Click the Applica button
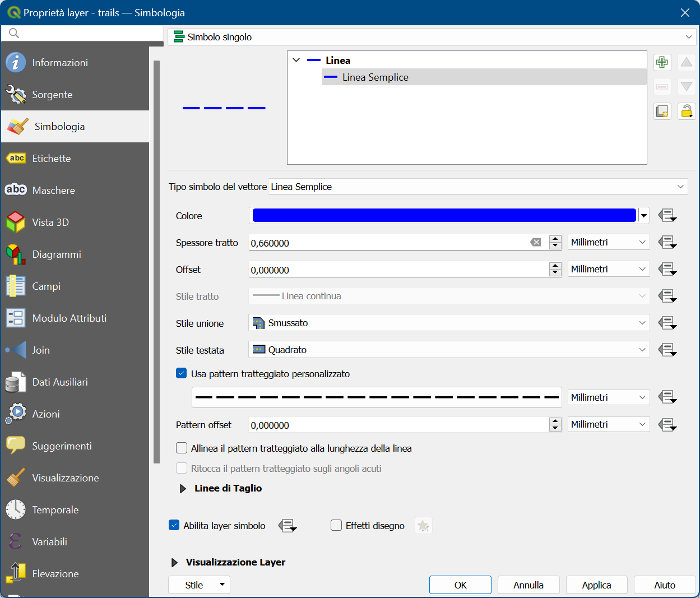Screen dimensions: 700x598 (596, 585)
